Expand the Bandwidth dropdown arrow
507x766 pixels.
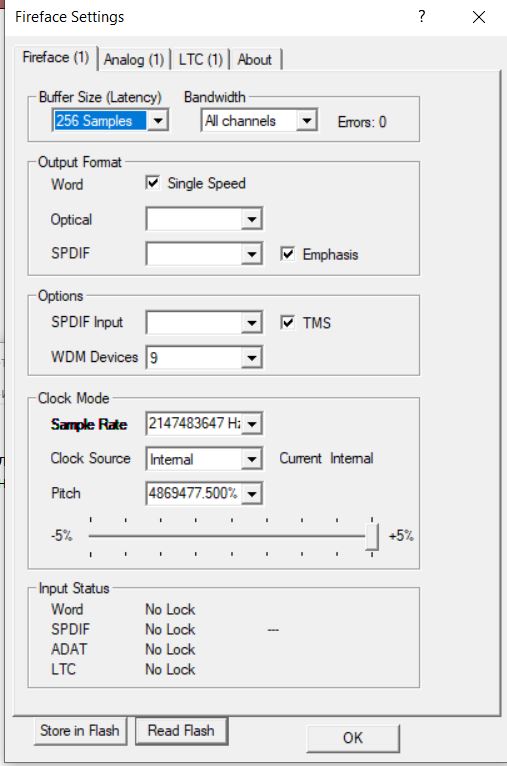click(x=307, y=121)
